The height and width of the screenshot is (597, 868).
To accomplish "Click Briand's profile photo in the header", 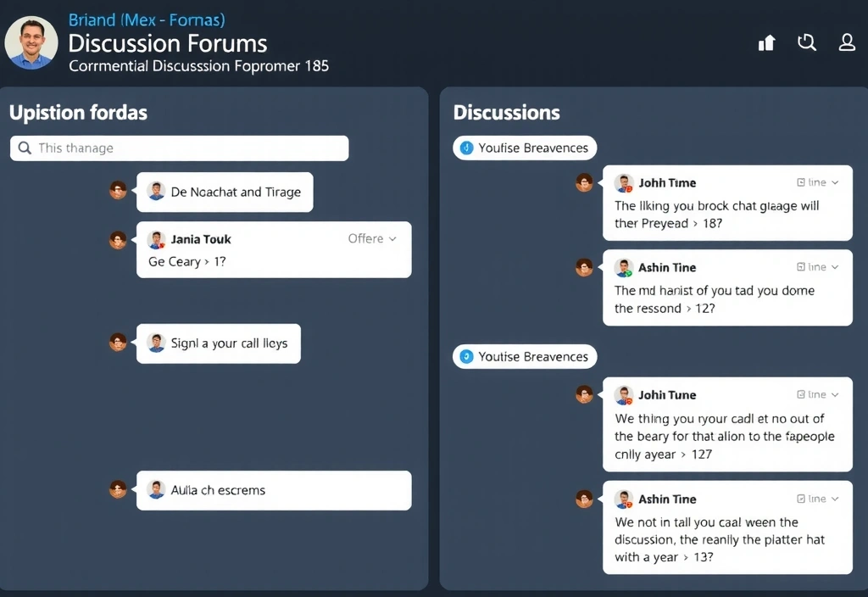I will click(31, 42).
